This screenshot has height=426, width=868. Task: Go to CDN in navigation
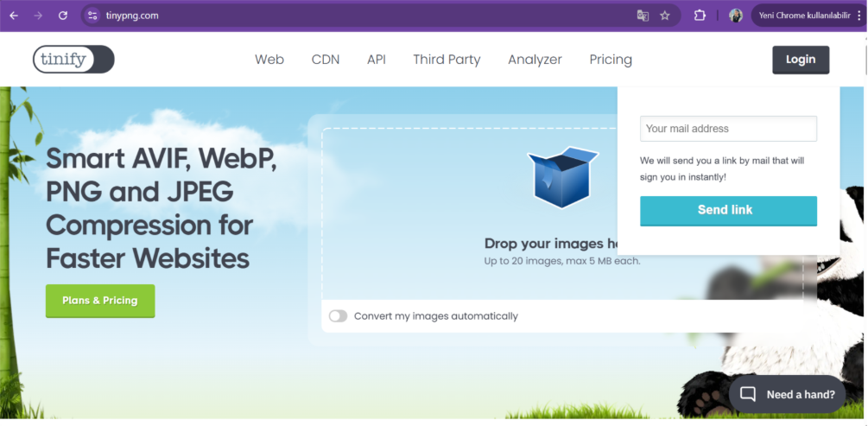tap(326, 60)
